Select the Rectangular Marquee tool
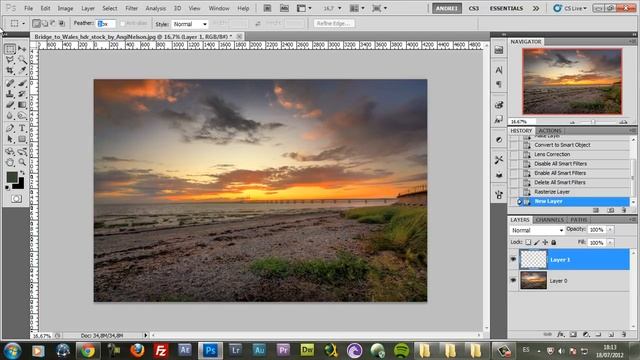The height and width of the screenshot is (360, 640). 10,49
